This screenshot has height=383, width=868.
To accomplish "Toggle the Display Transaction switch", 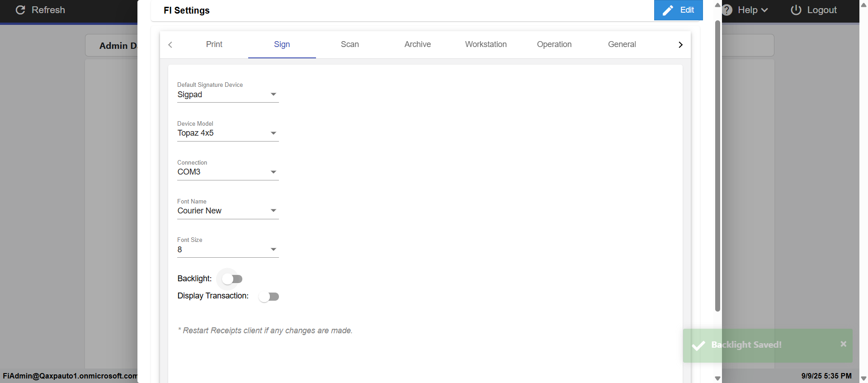I will click(269, 297).
